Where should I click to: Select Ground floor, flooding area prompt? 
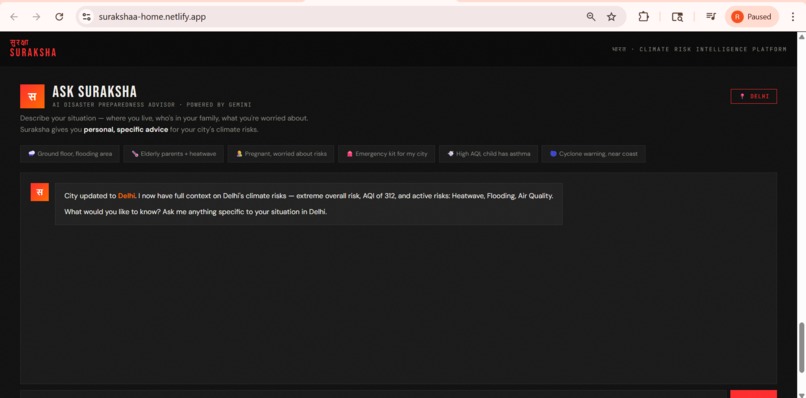[70, 154]
